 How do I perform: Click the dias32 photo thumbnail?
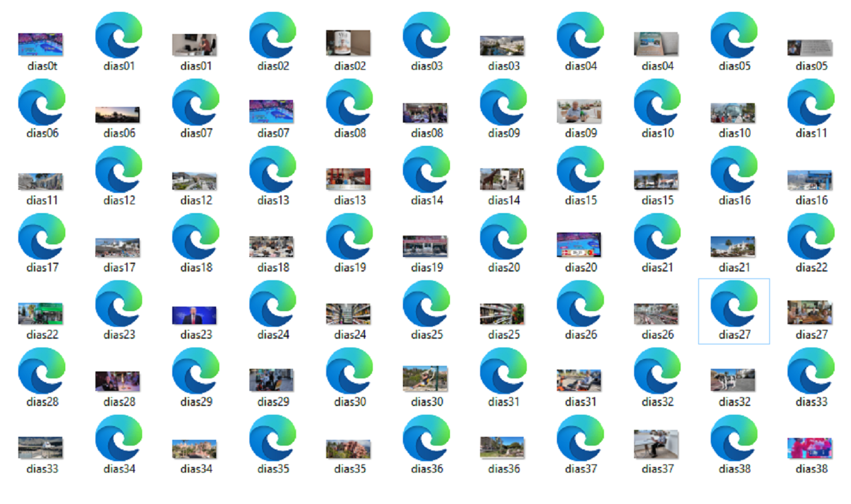pos(733,380)
